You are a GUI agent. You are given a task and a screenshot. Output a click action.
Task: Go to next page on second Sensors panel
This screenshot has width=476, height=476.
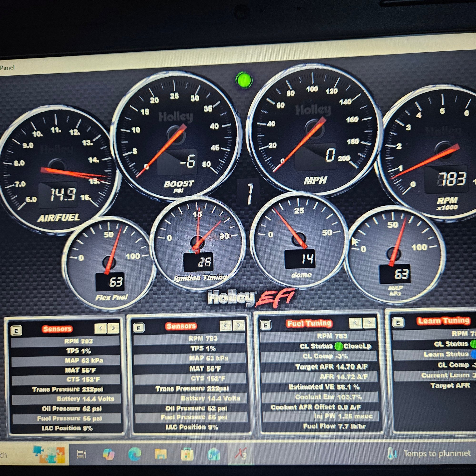238,325
